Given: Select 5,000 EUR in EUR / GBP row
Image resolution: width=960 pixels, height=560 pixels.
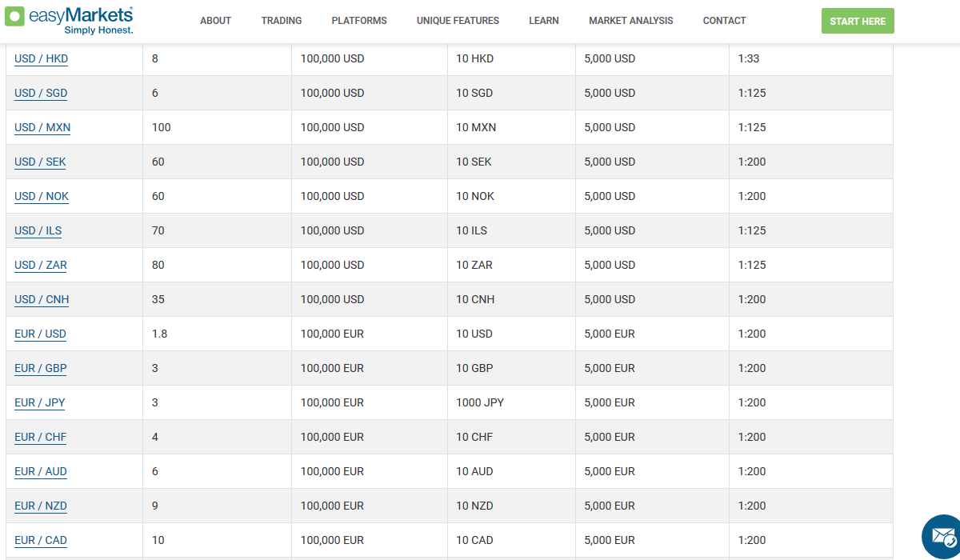Looking at the screenshot, I should 610,368.
